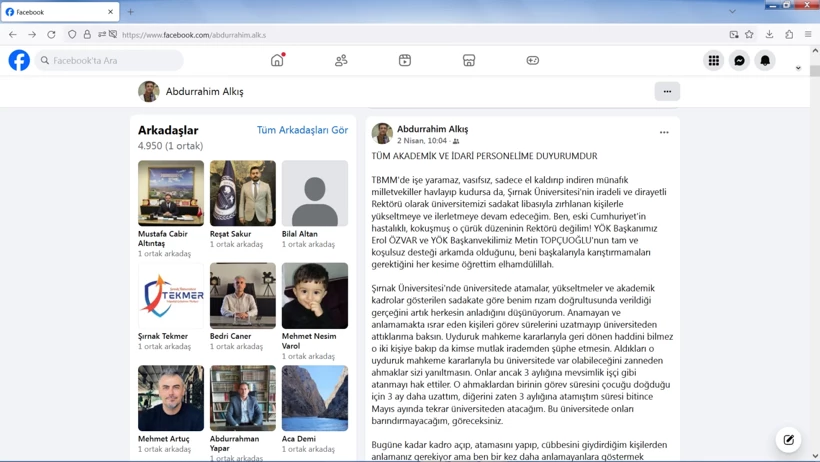
Task: Open the Gaming controller icon
Action: (x=532, y=60)
